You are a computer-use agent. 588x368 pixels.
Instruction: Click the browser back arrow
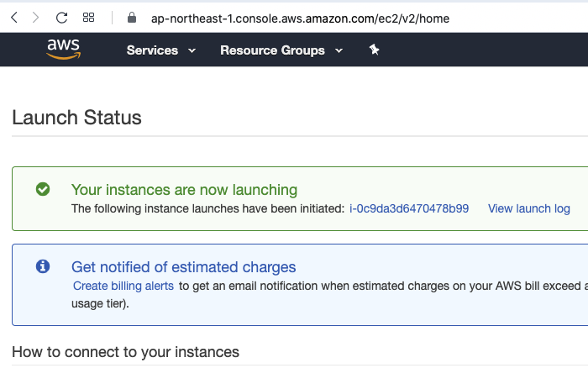(14, 17)
